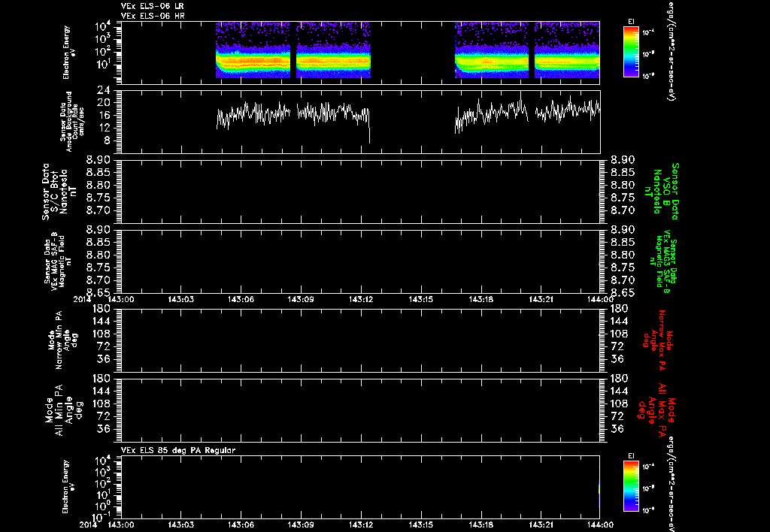Click the third spectrogram data segment around 143:18
Viewport: 770px width, 532px height.
[492, 50]
